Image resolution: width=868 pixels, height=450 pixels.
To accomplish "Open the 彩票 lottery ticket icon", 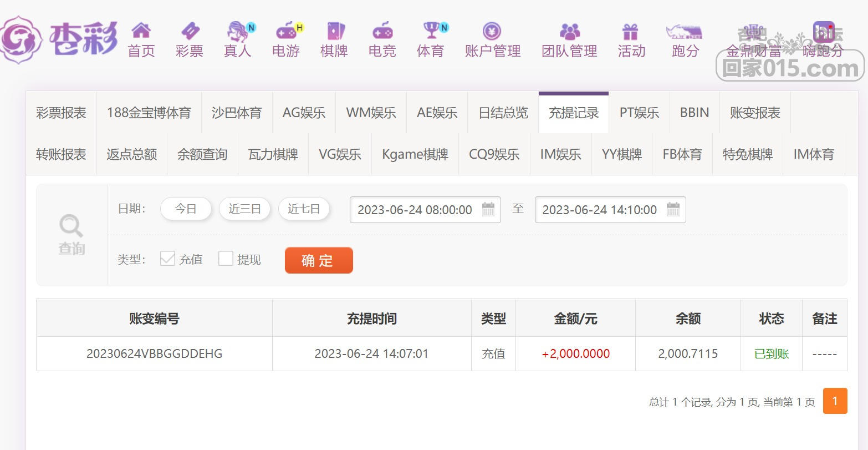I will click(190, 31).
